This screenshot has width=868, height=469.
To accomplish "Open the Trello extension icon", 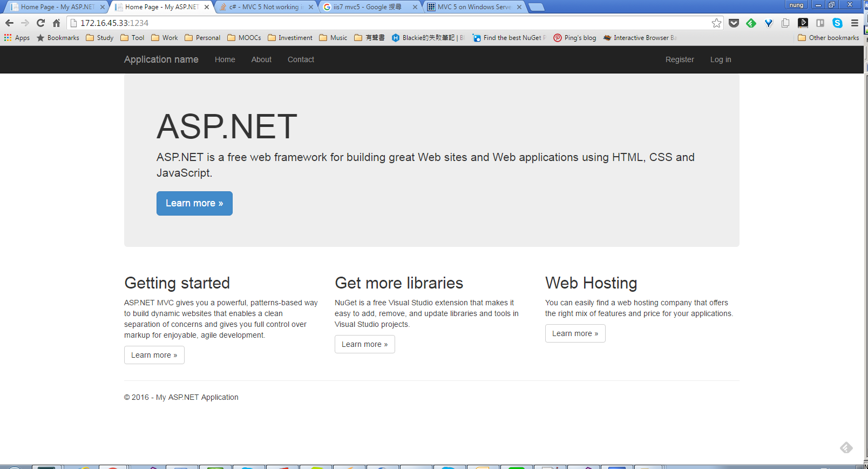I will pyautogui.click(x=820, y=23).
